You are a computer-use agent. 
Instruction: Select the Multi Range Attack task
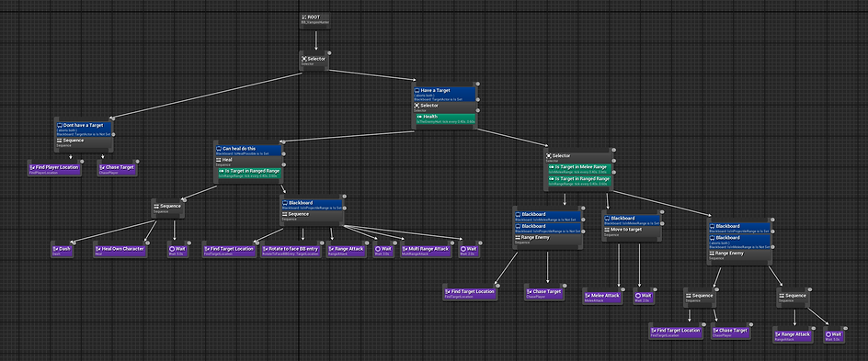(426, 251)
